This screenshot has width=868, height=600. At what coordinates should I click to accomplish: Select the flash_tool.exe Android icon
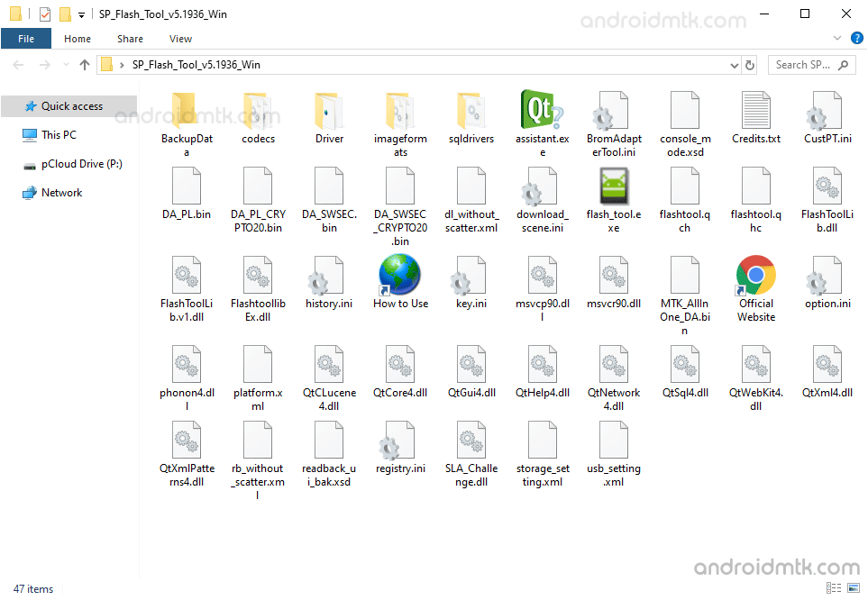pos(614,186)
